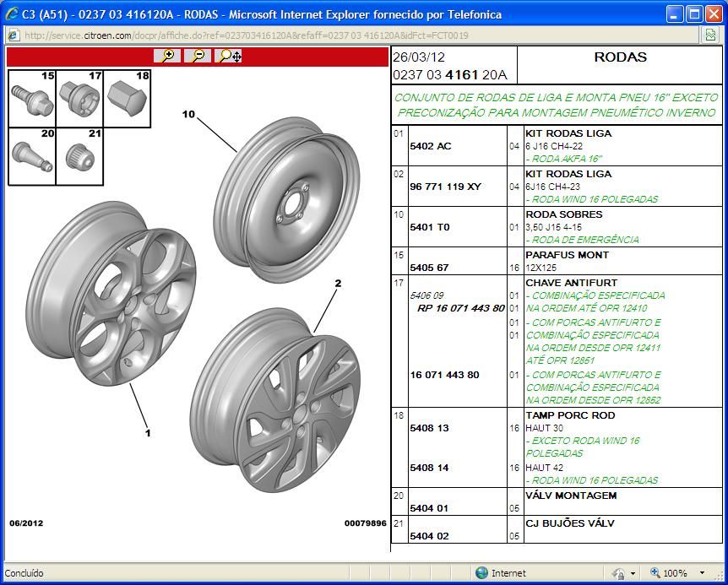The image size is (728, 585).
Task: Click the steel spare wheel labeled 10
Action: click(x=286, y=200)
